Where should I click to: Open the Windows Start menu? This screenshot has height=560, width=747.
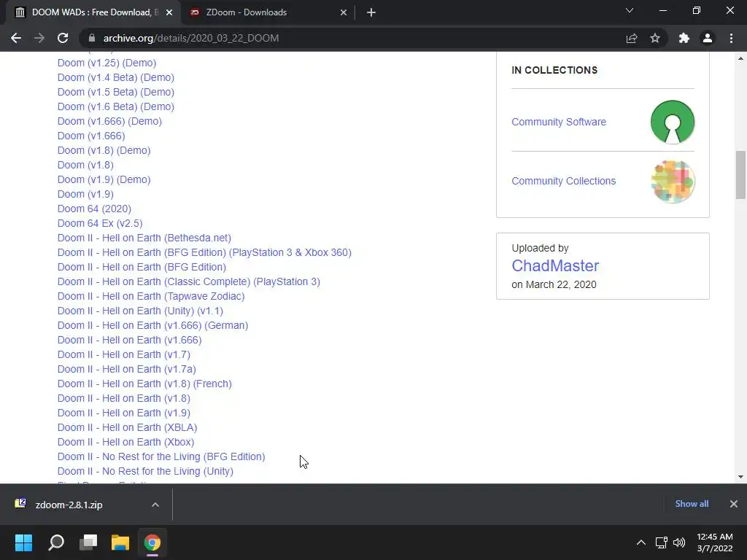coord(23,542)
